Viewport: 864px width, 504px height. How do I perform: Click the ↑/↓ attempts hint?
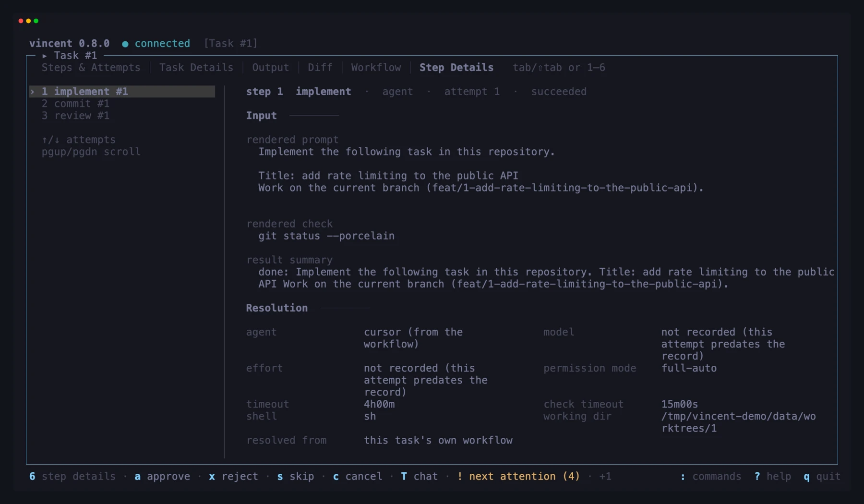tap(79, 140)
